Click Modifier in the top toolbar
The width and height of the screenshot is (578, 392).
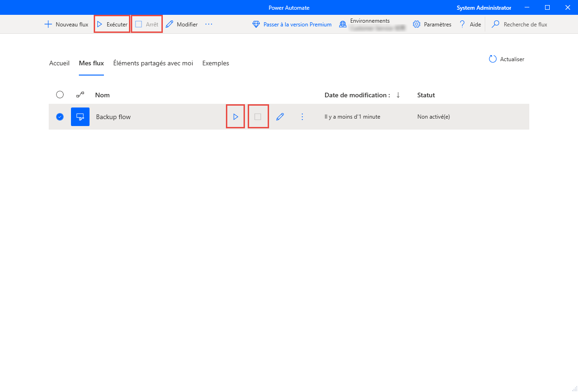[x=182, y=25]
